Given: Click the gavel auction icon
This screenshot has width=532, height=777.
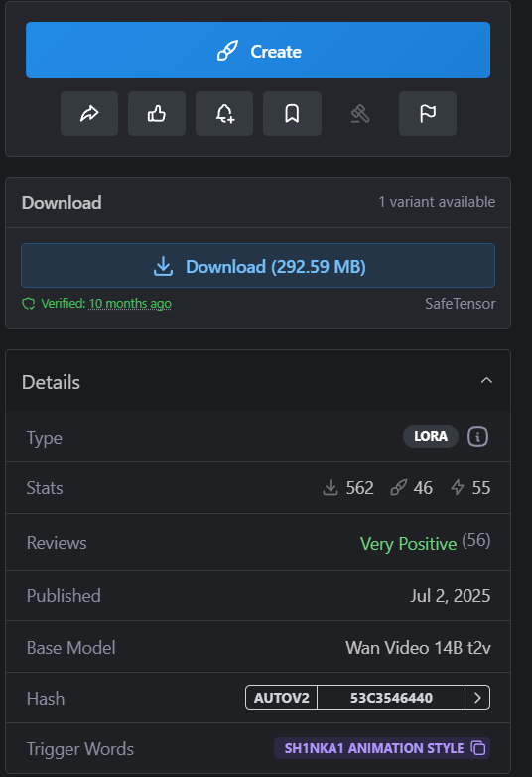Looking at the screenshot, I should 360,113.
